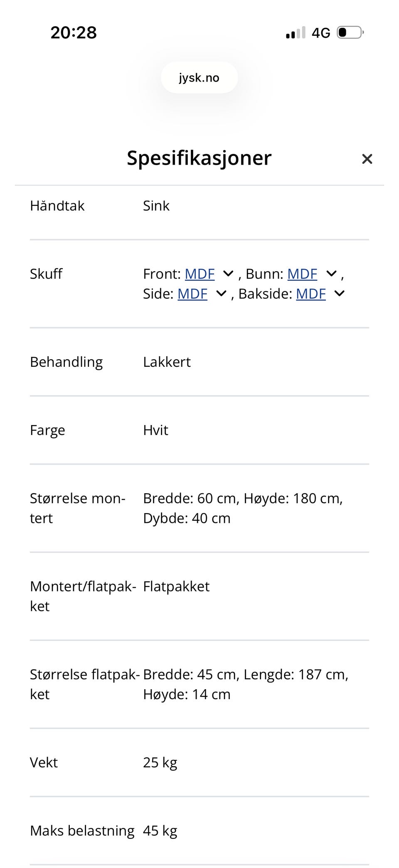The height and width of the screenshot is (868, 399).
Task: Open the MDF link next to Front
Action: click(x=199, y=274)
